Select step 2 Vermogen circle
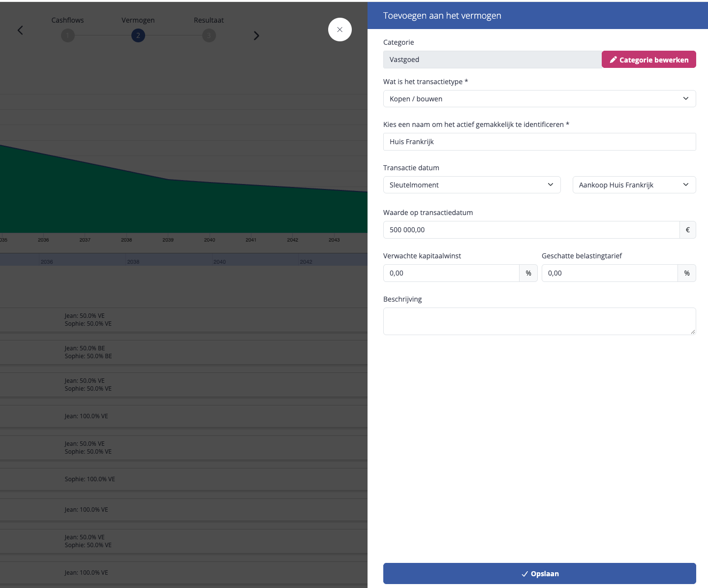Screen dimensions: 708x588 138,35
